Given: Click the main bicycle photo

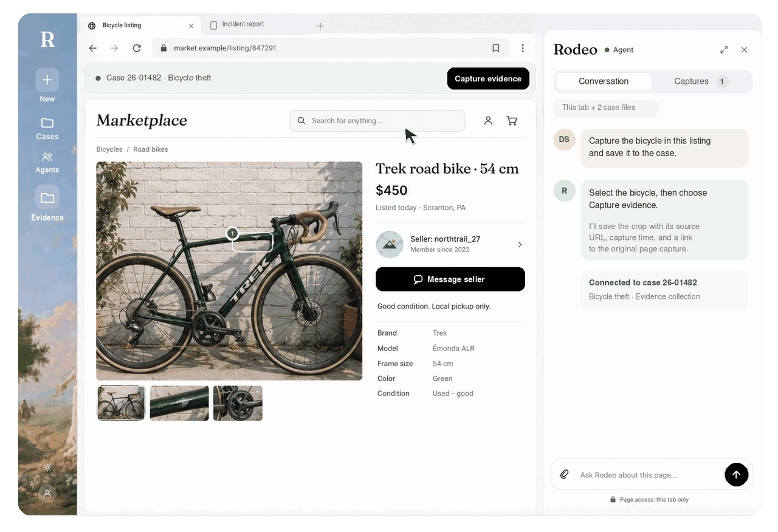Looking at the screenshot, I should click(229, 271).
